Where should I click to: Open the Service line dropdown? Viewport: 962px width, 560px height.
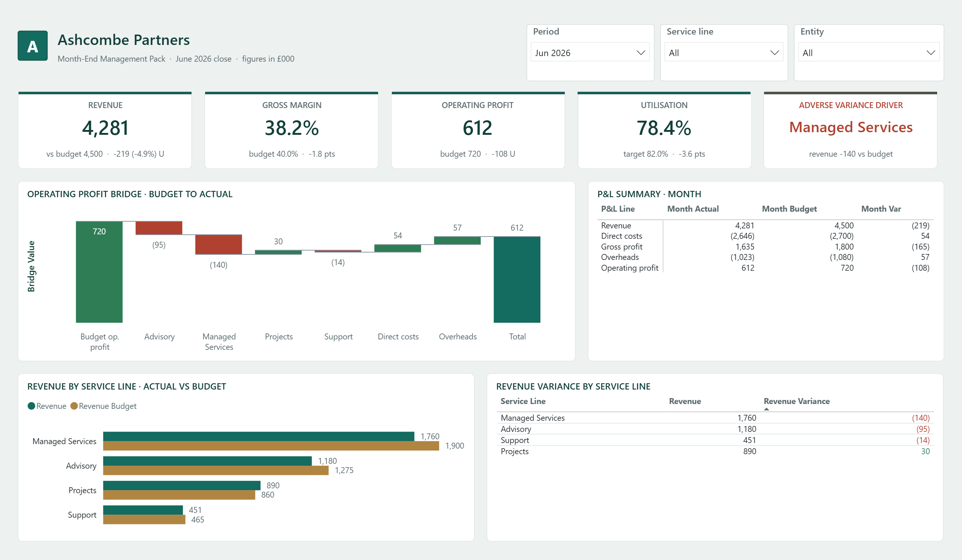[x=724, y=53]
